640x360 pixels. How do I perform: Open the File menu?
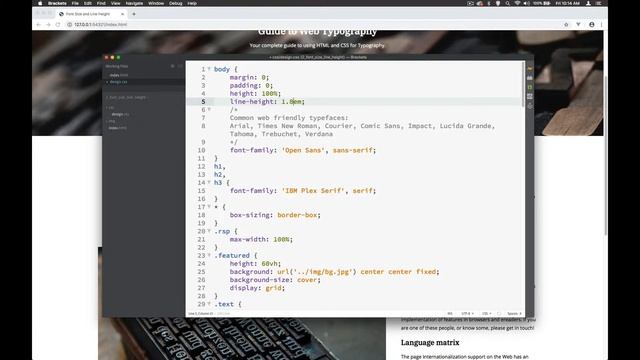[75, 3]
